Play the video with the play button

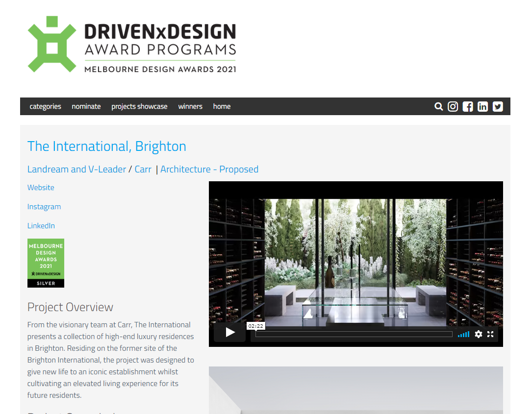(230, 332)
